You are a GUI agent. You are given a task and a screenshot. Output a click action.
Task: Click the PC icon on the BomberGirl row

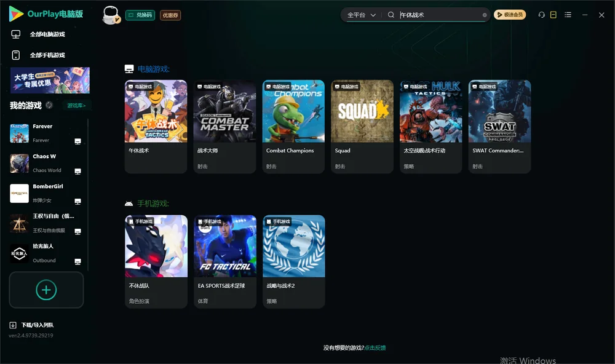pyautogui.click(x=77, y=201)
